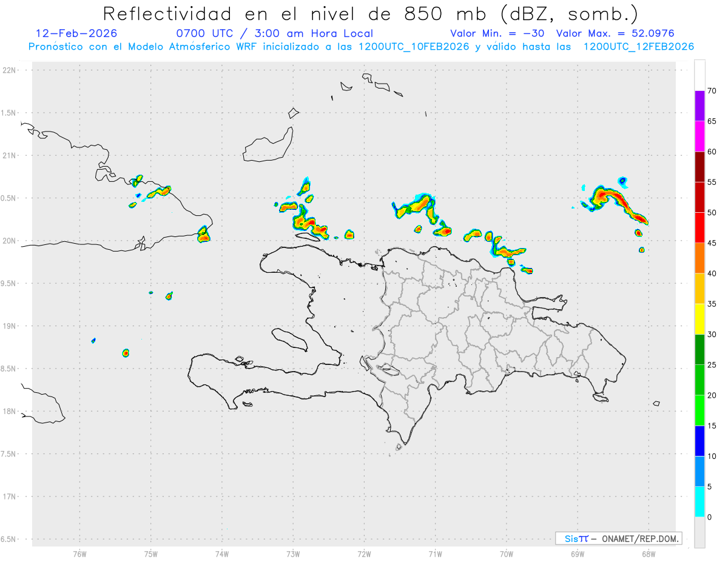This screenshot has height=562, width=728.
Task: Click the colorbar value '10'
Action: pos(712,456)
